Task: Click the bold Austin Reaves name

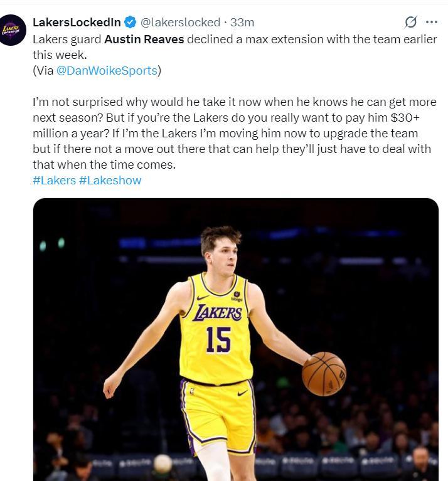Action: (143, 39)
